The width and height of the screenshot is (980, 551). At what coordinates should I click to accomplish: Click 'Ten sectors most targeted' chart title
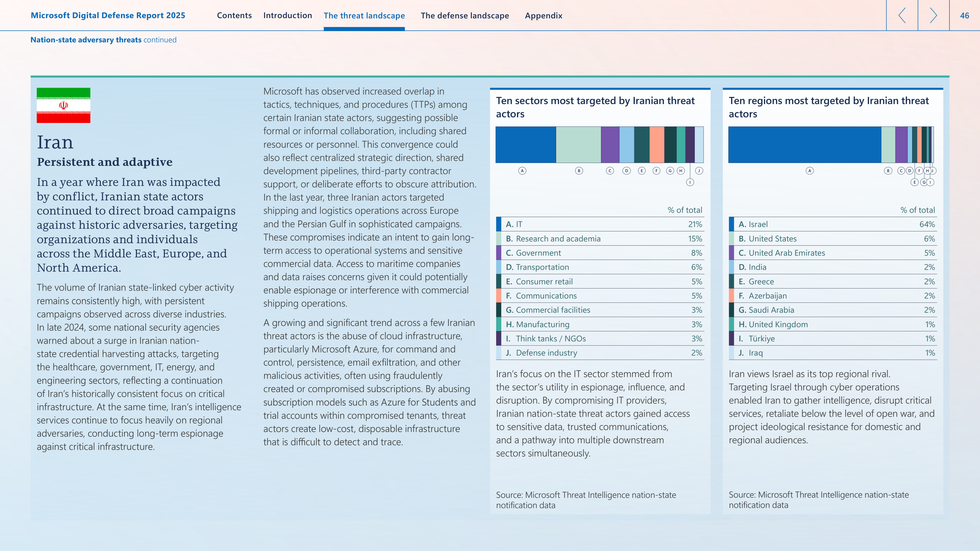coord(595,107)
